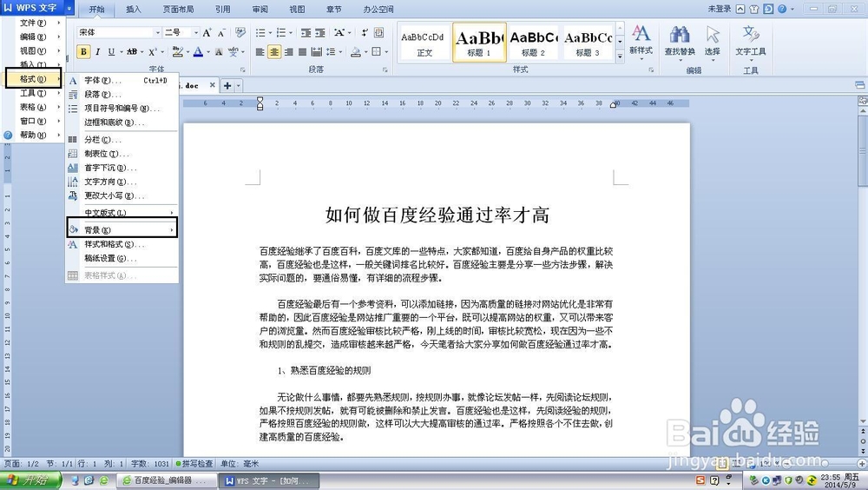868x490 pixels.
Task: Open the new tab dropdown arrow
Action: pos(239,86)
